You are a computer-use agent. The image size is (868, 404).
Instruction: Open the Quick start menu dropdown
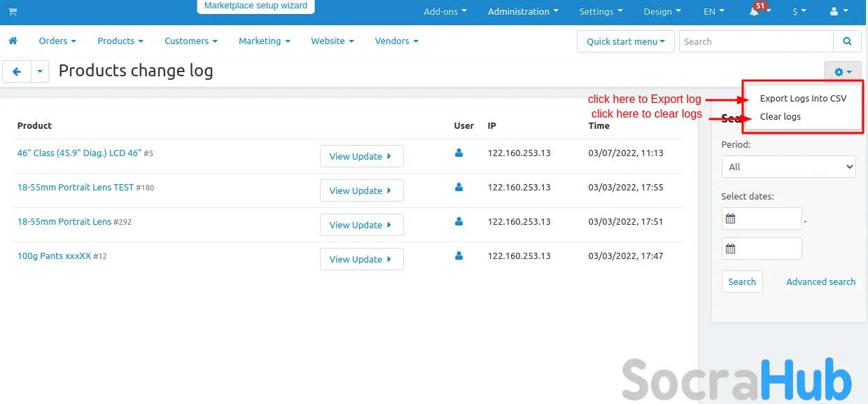pos(626,41)
